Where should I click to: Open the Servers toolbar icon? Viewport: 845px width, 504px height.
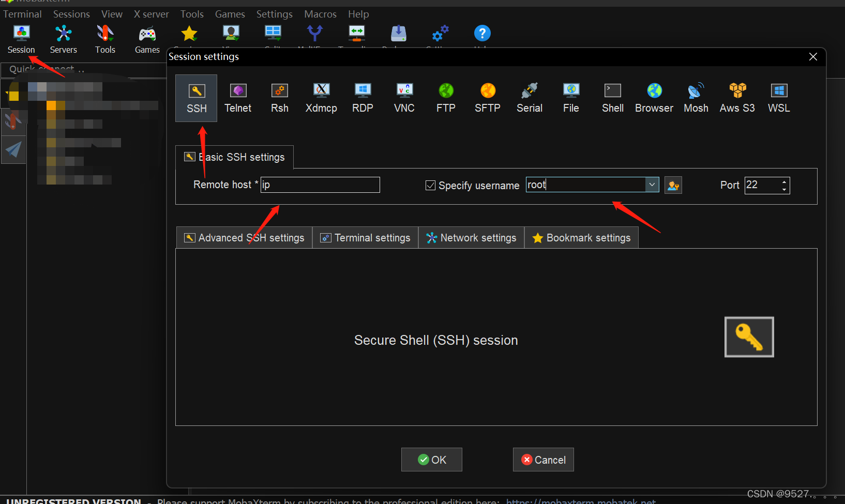tap(64, 40)
